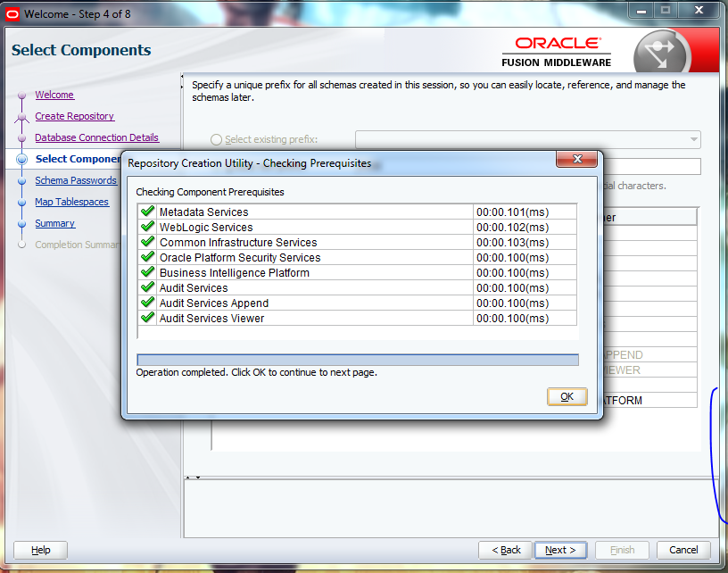
Task: Click the checkmark beside Oracle Platform Security Services
Action: pyautogui.click(x=147, y=257)
